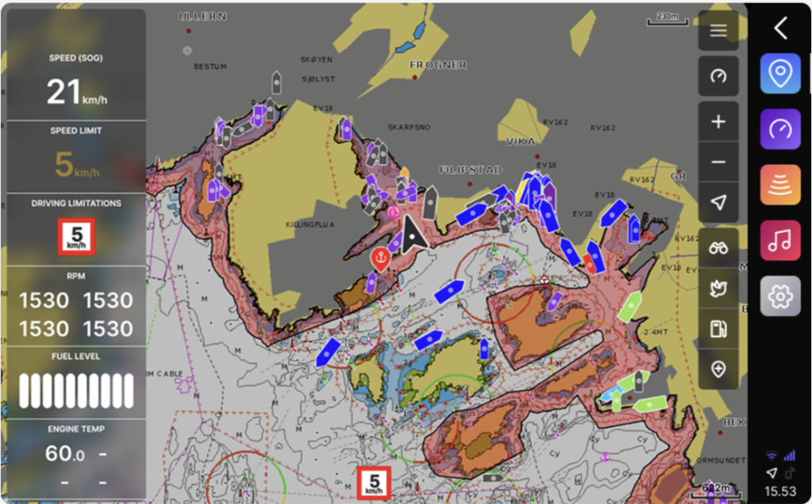
Task: Add a waypoint with pin-plus button
Action: coord(718,369)
